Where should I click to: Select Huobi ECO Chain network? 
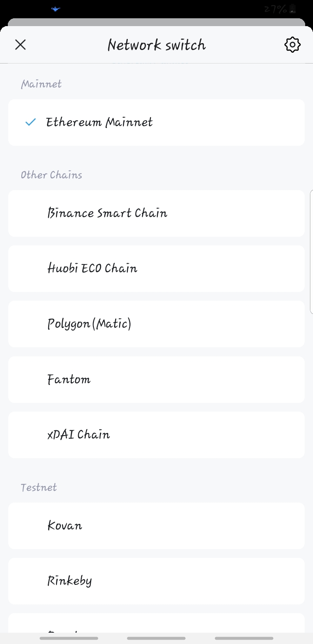coord(156,268)
